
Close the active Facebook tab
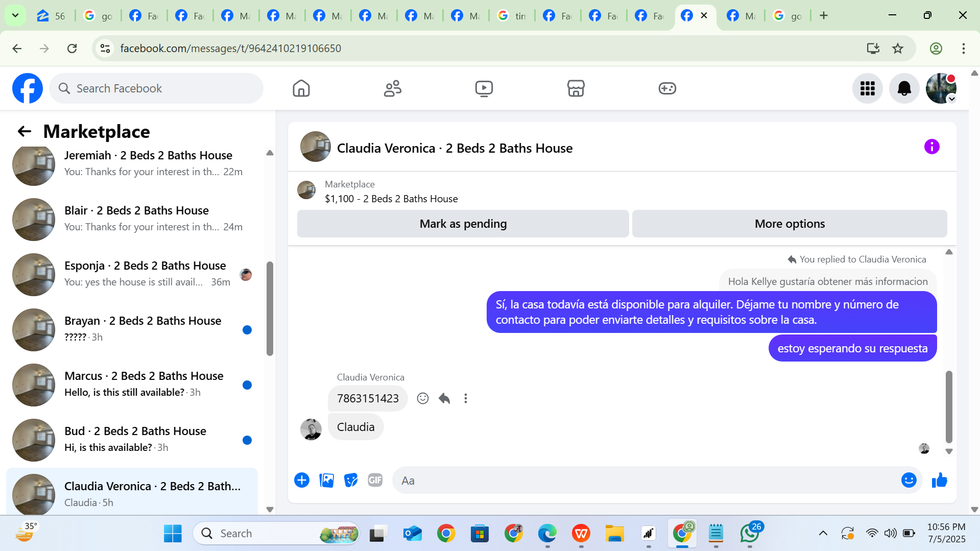click(x=704, y=15)
